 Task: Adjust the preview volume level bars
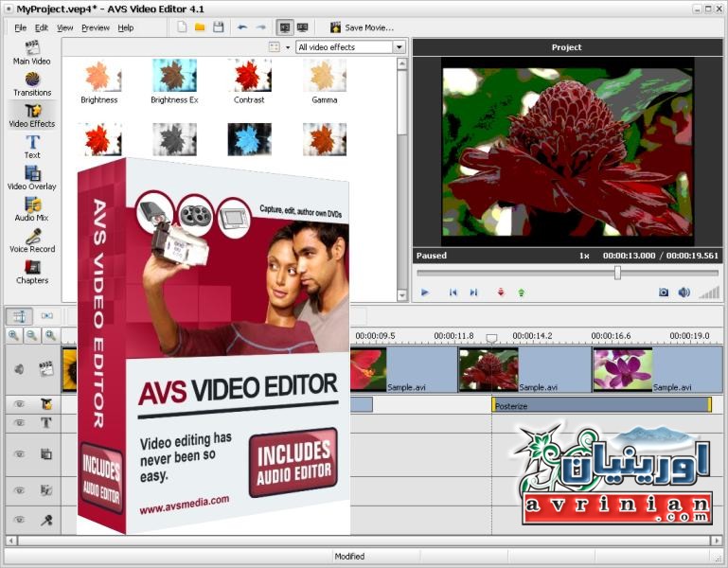(x=709, y=293)
